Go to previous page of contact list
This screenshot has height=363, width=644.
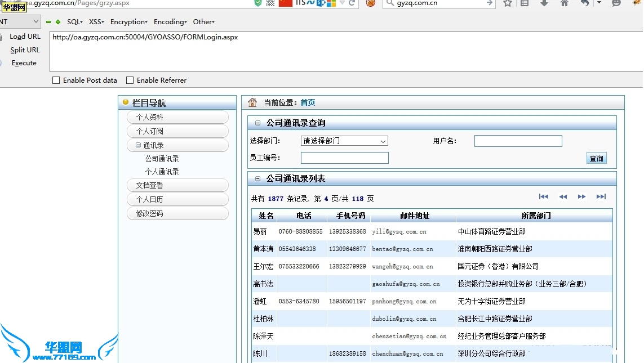pyautogui.click(x=562, y=196)
